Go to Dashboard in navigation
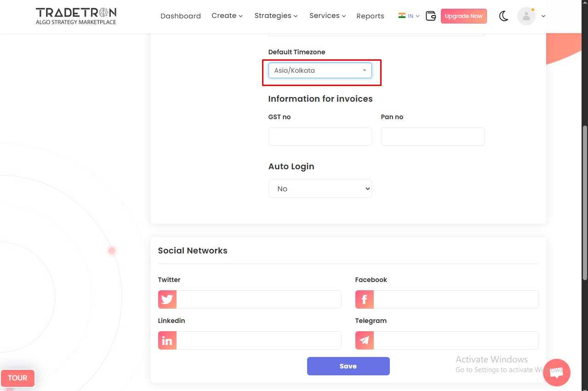 181,16
